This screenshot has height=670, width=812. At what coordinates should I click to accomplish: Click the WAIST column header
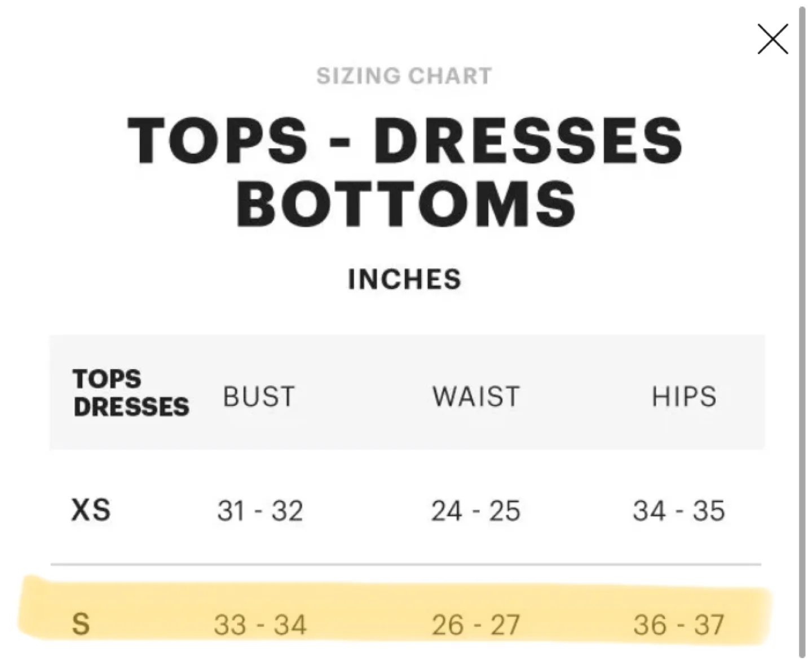click(x=476, y=396)
